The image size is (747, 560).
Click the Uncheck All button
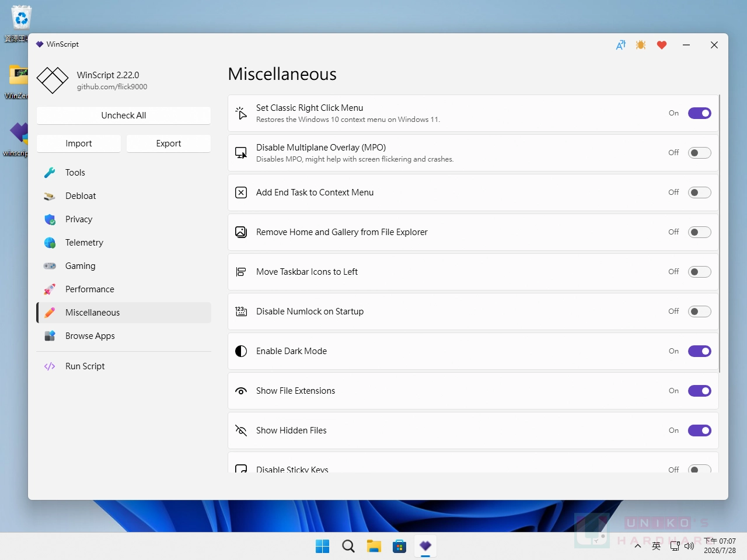(x=124, y=116)
